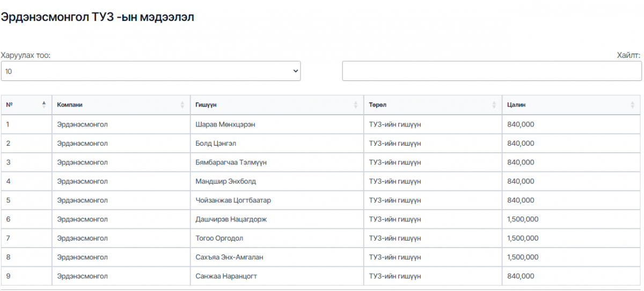Focus the Хайлт search field

pyautogui.click(x=492, y=71)
